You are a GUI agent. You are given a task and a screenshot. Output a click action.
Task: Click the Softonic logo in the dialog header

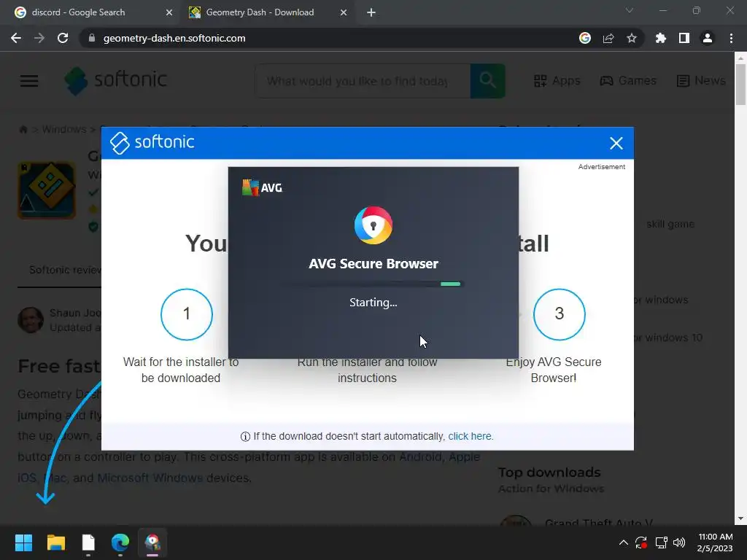click(152, 142)
